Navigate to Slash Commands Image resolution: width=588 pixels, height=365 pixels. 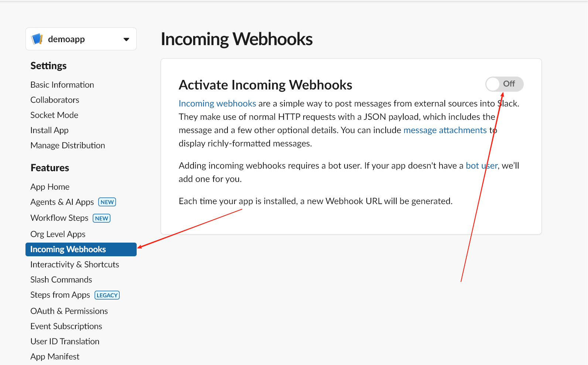tap(61, 280)
